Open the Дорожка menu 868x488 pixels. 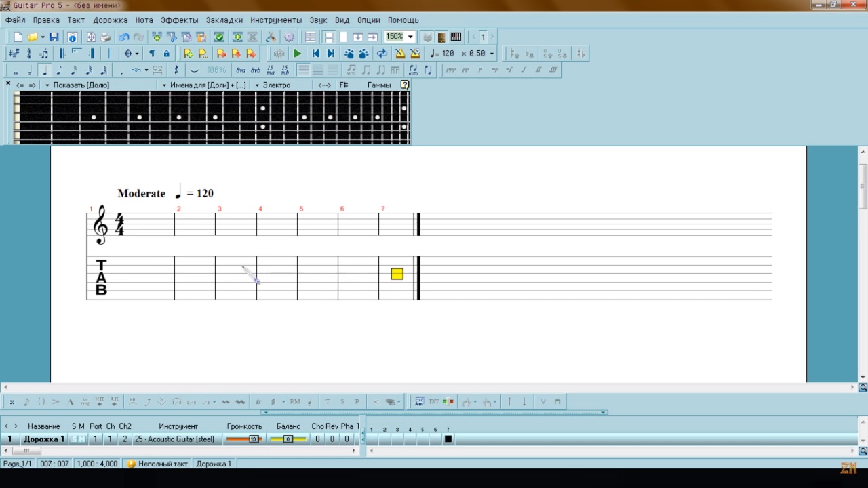(x=110, y=20)
